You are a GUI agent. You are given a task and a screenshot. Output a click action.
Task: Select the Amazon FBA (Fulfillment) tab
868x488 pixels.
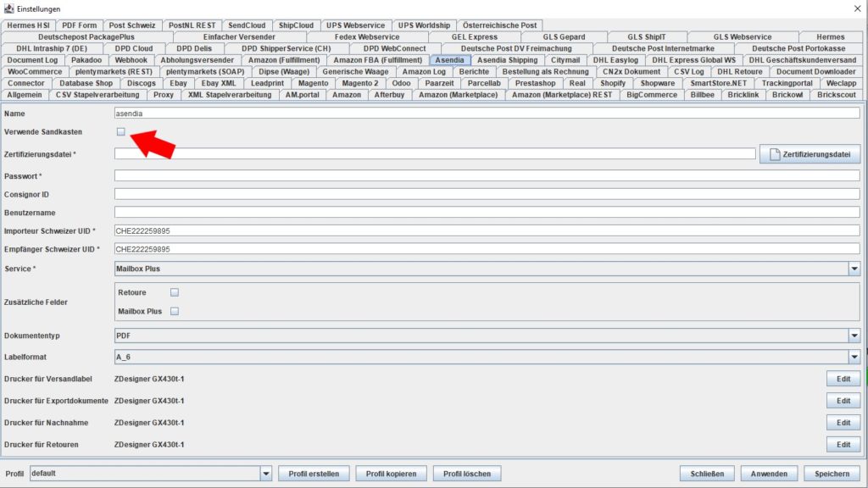[377, 60]
